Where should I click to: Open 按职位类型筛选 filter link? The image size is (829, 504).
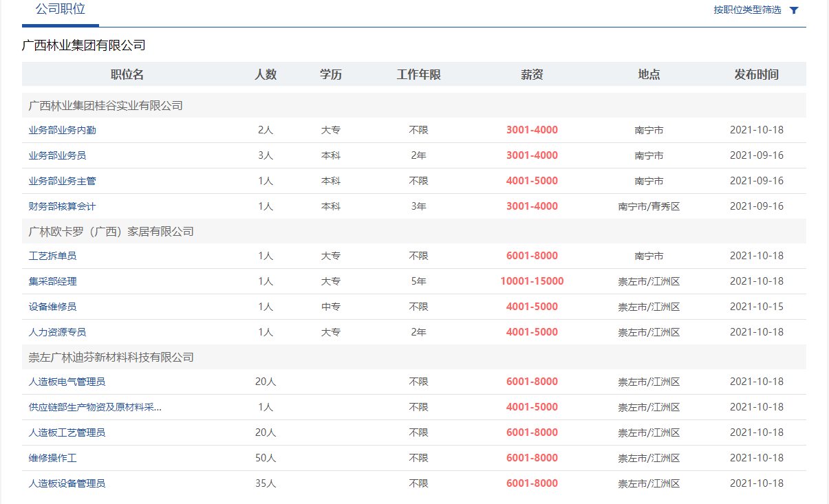click(747, 10)
